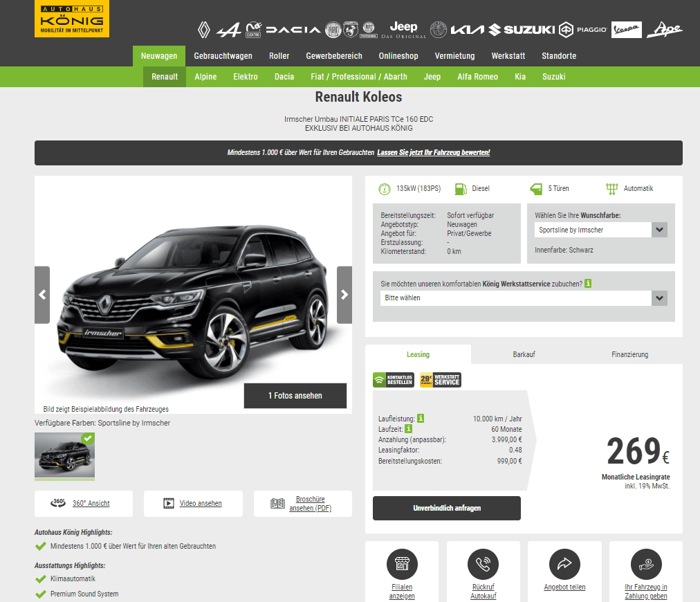Open the Vespa brand logo
The width and height of the screenshot is (700, 602).
coord(627,30)
